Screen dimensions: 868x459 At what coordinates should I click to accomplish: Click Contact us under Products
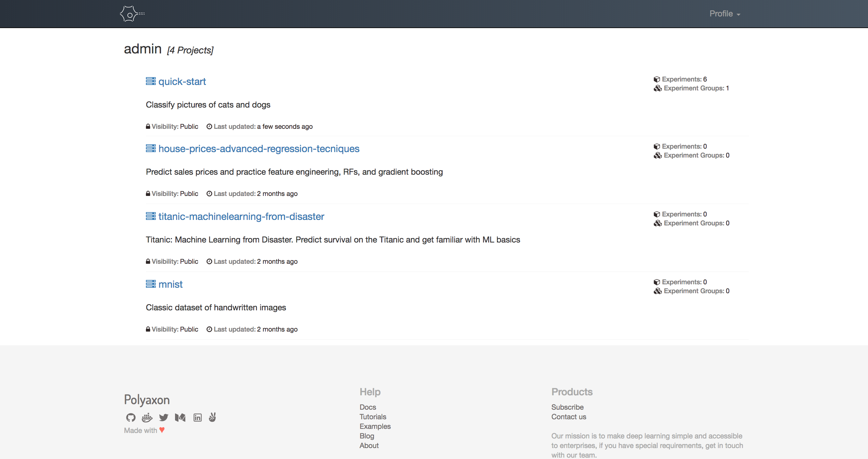click(x=569, y=417)
